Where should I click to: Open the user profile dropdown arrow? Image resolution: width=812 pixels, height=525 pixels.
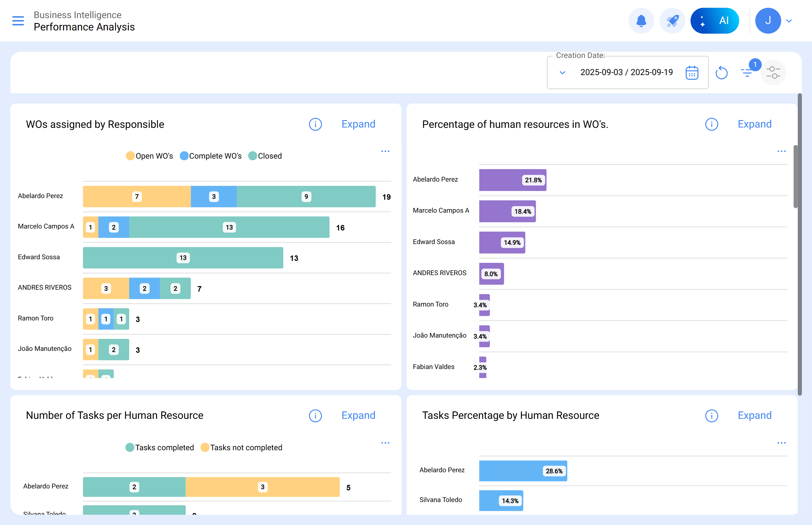coord(788,21)
